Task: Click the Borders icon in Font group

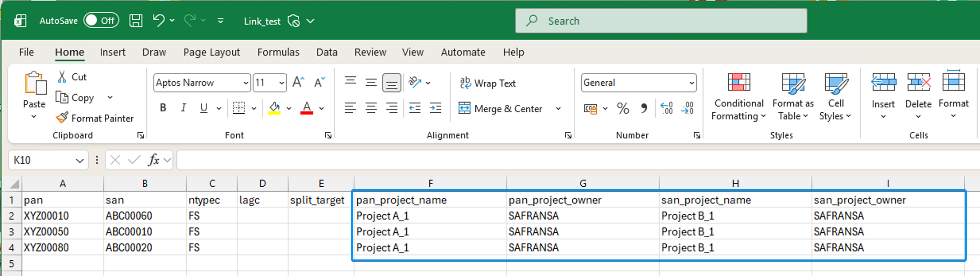Action: coord(239,108)
